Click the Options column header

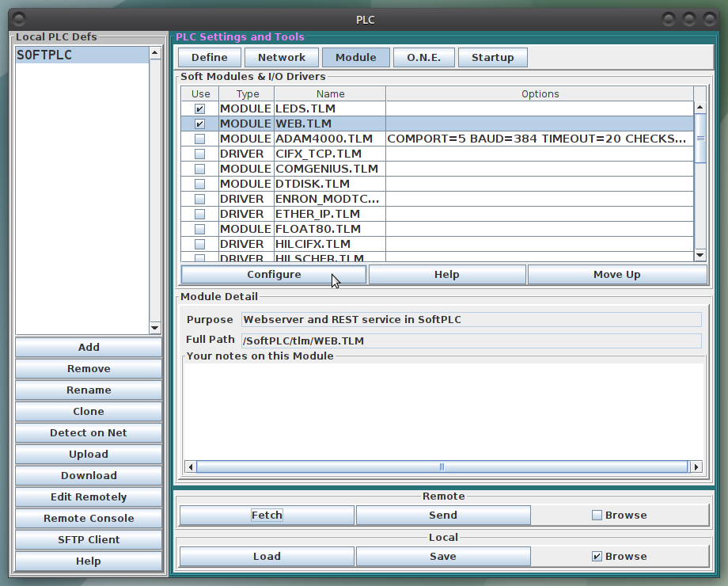click(x=540, y=94)
